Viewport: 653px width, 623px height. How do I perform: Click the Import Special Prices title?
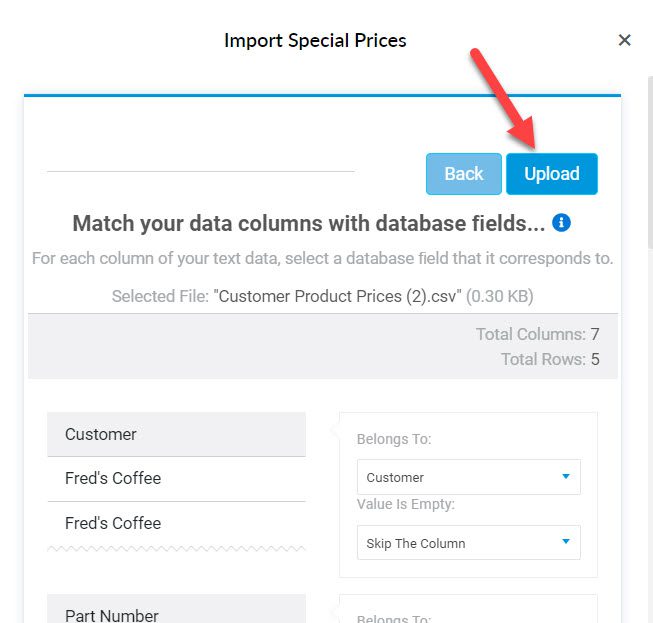point(315,40)
